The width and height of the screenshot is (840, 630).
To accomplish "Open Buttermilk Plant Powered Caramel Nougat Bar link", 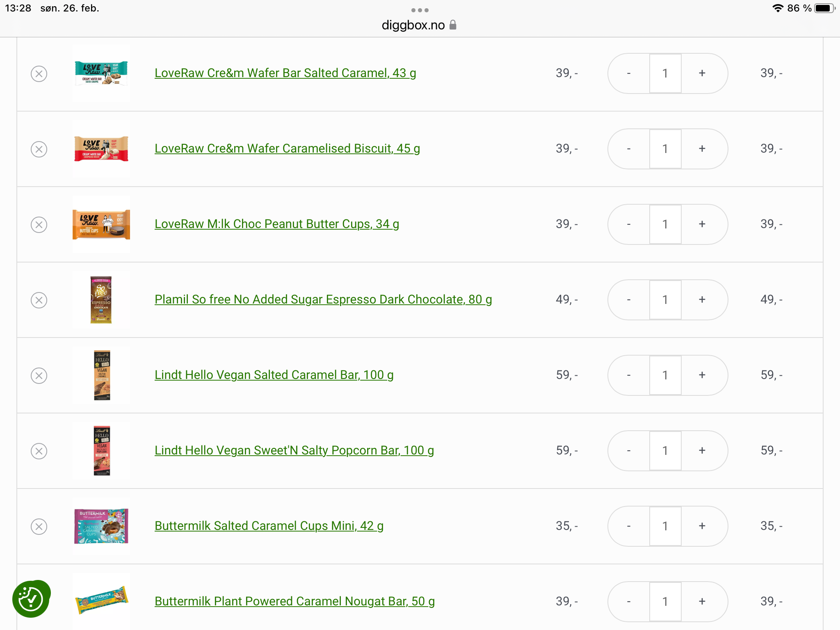I will click(294, 601).
